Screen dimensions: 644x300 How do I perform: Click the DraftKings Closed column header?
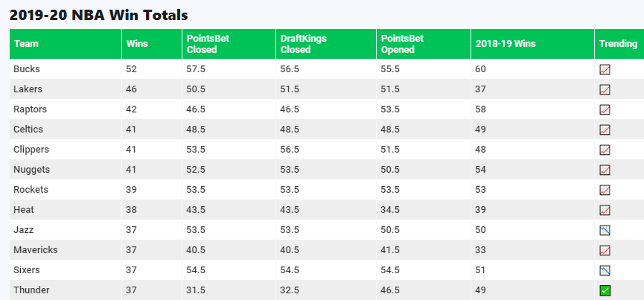point(303,44)
